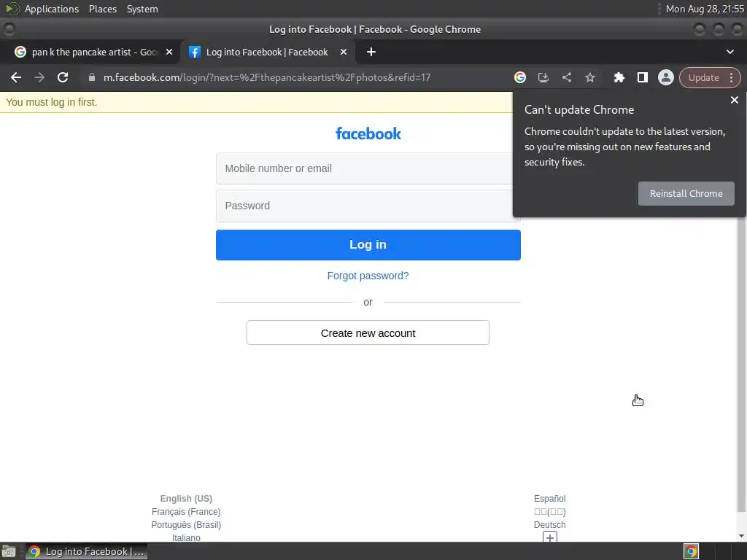Open the System menu
Viewport: 747px width, 560px height.
pyautogui.click(x=142, y=9)
